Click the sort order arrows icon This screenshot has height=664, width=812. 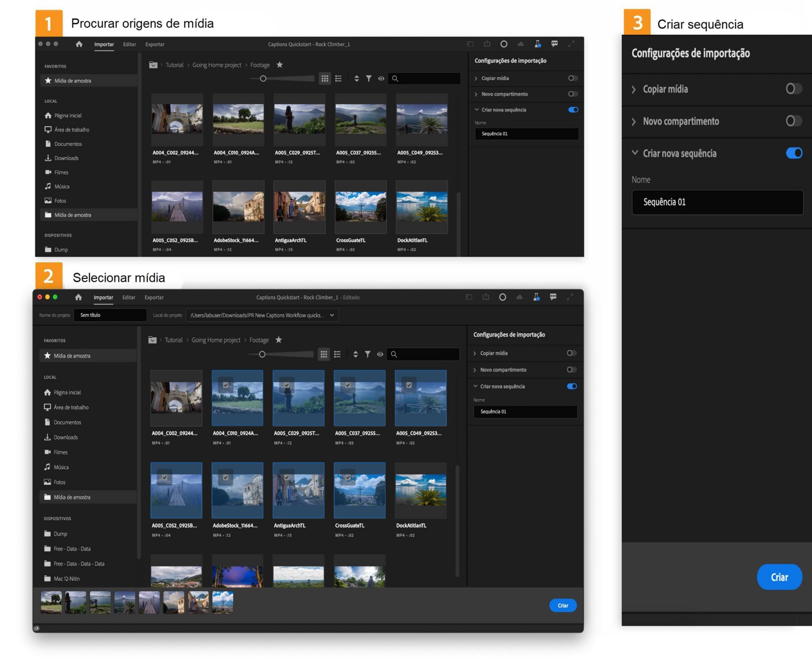356,78
